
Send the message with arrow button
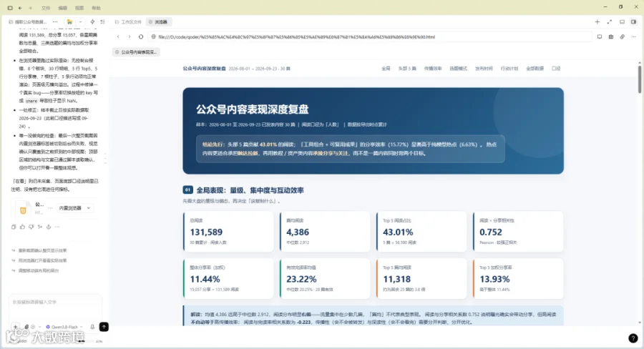click(104, 327)
